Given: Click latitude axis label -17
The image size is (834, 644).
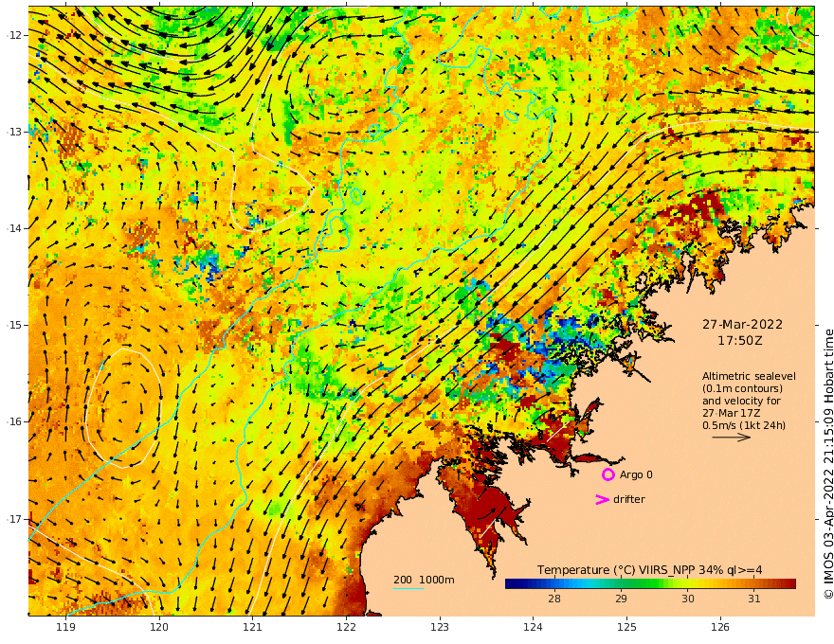Looking at the screenshot, I should coord(15,519).
